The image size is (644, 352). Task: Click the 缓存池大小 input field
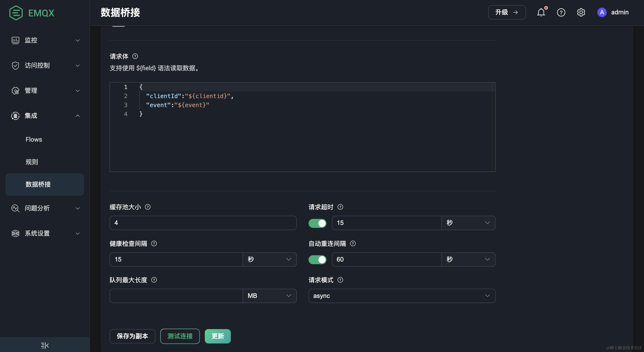(203, 223)
